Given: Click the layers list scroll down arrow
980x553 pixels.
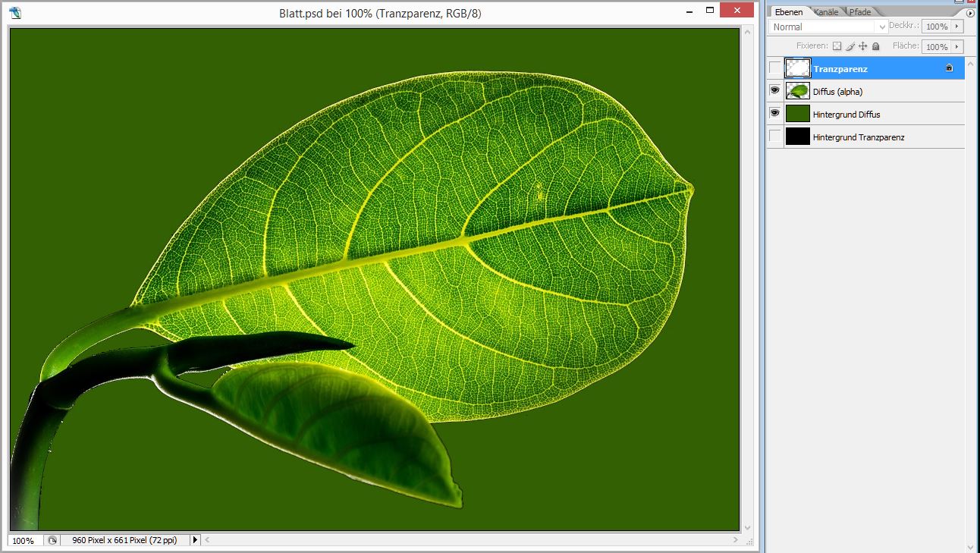Looking at the screenshot, I should click(x=970, y=546).
